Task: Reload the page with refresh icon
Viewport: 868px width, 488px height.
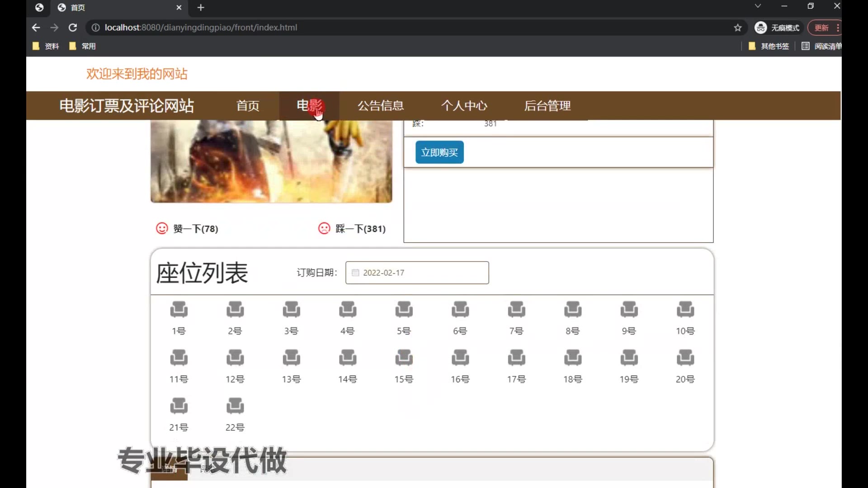Action: (73, 28)
